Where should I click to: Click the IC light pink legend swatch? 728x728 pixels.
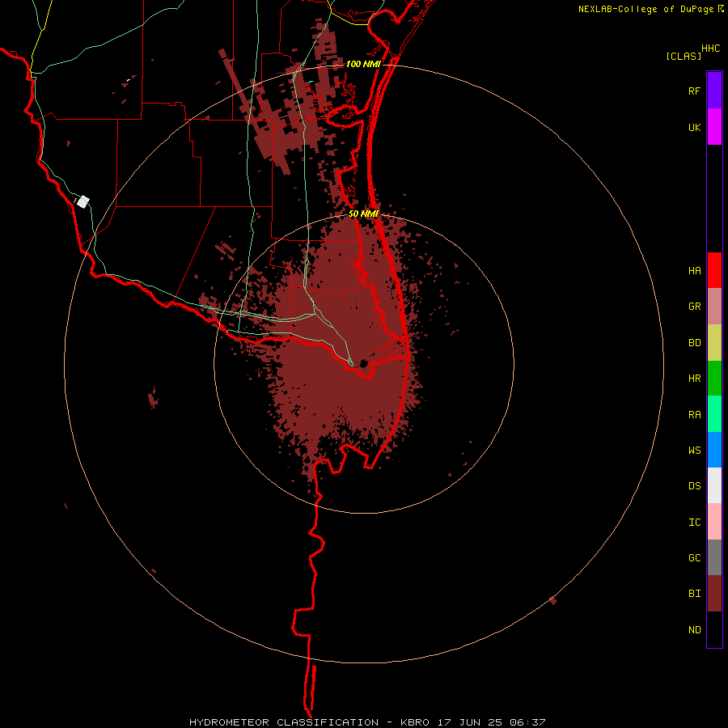click(x=714, y=522)
